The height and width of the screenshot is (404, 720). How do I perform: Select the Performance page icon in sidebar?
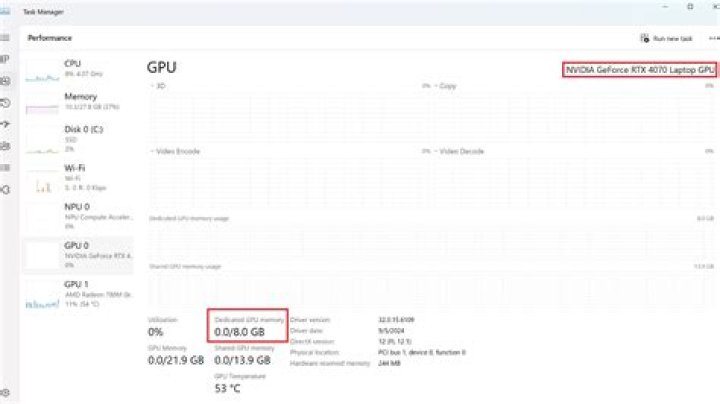coord(6,80)
